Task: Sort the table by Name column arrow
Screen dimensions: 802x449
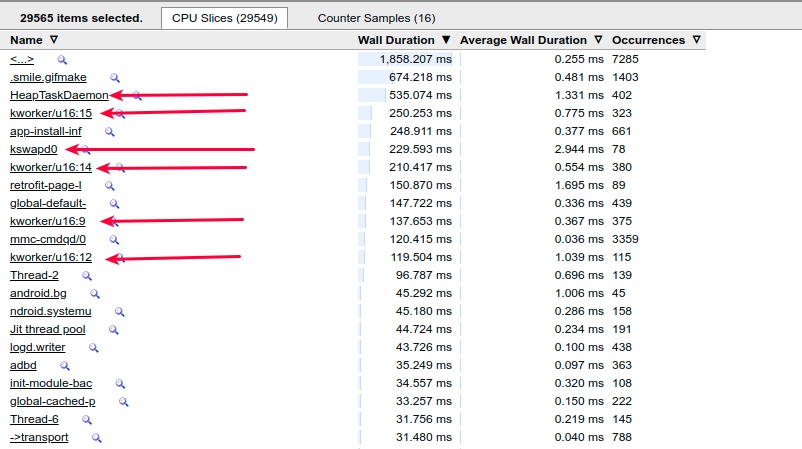Action: [x=55, y=41]
